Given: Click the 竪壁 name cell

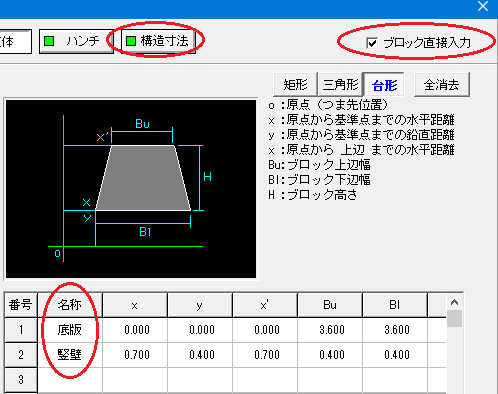Looking at the screenshot, I should [70, 355].
